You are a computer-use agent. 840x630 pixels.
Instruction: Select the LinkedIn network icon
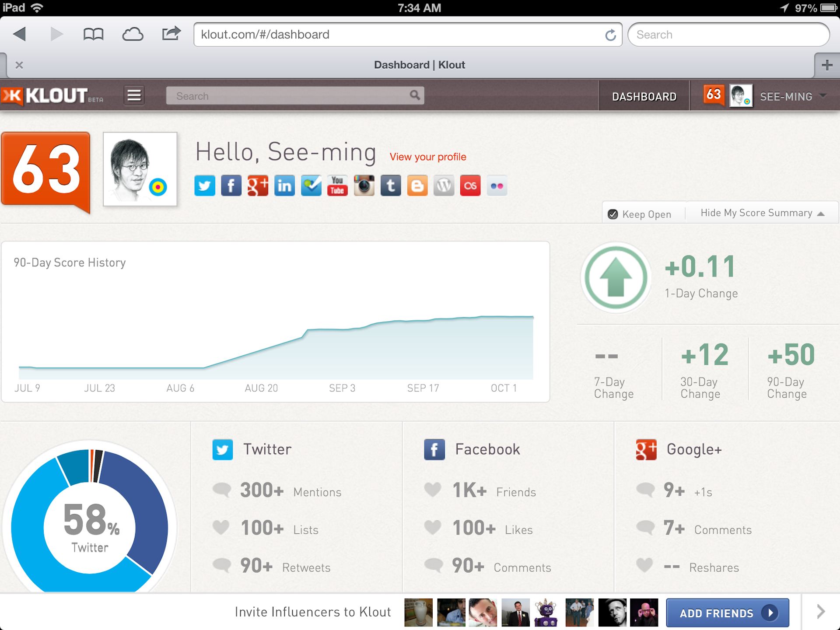(284, 185)
